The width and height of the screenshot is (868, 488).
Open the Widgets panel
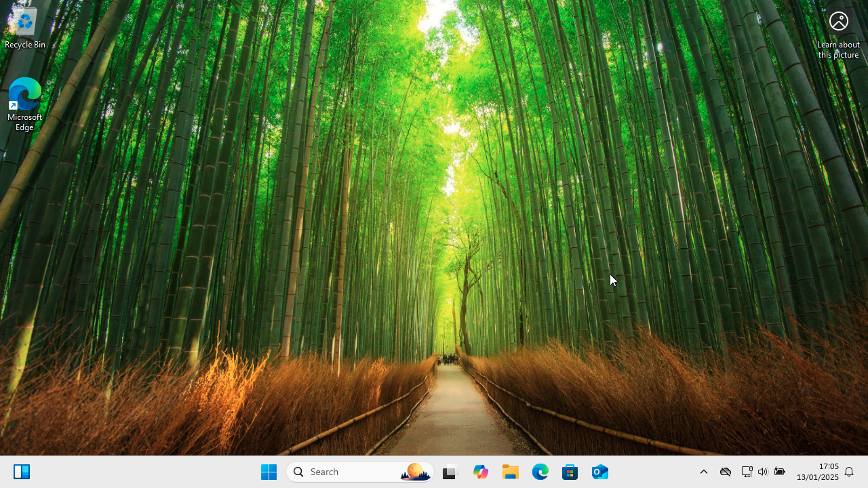pyautogui.click(x=22, y=471)
